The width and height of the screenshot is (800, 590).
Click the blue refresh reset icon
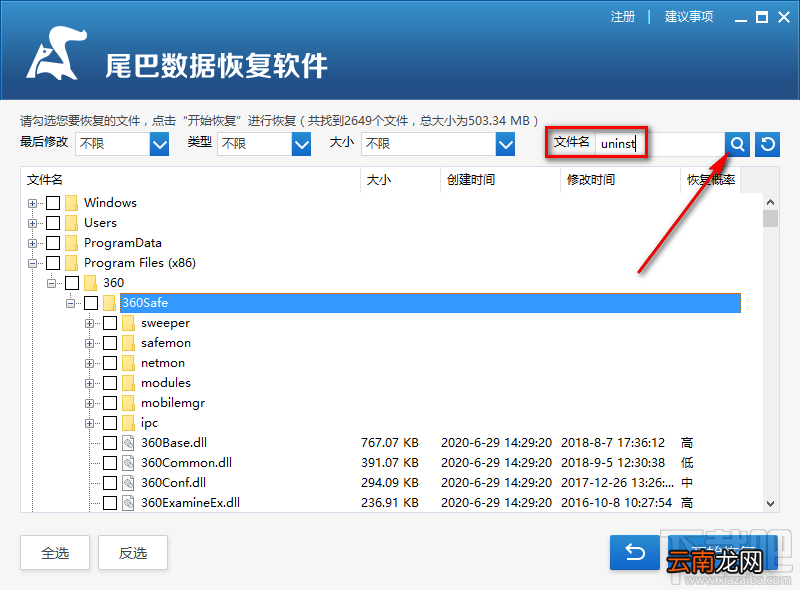click(x=767, y=144)
